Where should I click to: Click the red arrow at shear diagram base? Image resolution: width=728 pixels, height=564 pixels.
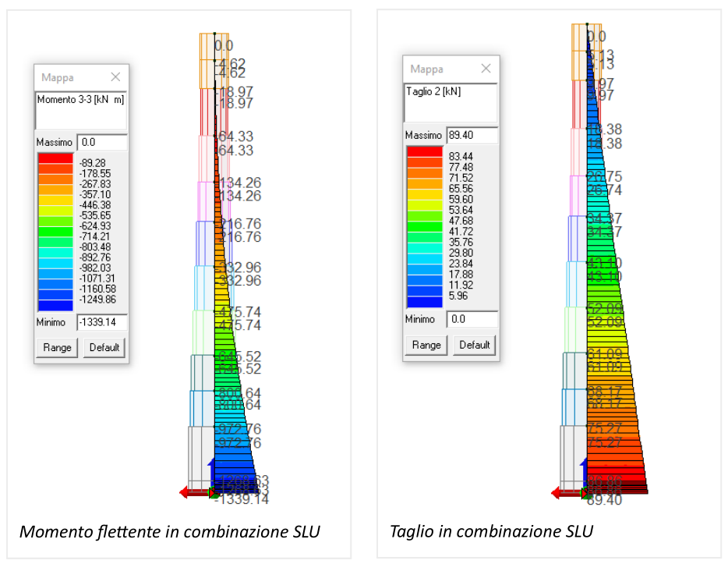564,492
